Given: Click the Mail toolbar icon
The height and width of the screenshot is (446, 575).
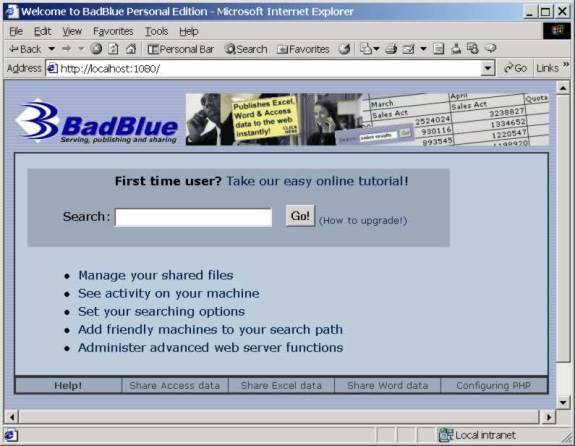Looking at the screenshot, I should pos(367,49).
